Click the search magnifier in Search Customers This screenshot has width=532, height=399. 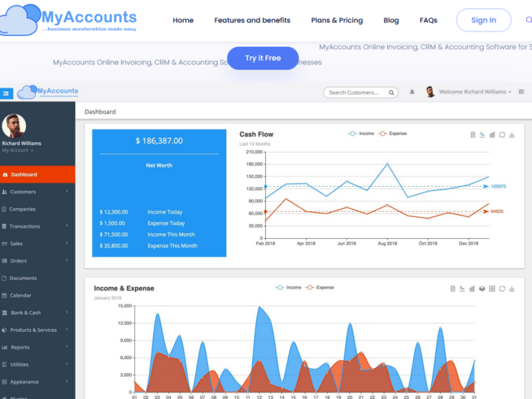391,92
